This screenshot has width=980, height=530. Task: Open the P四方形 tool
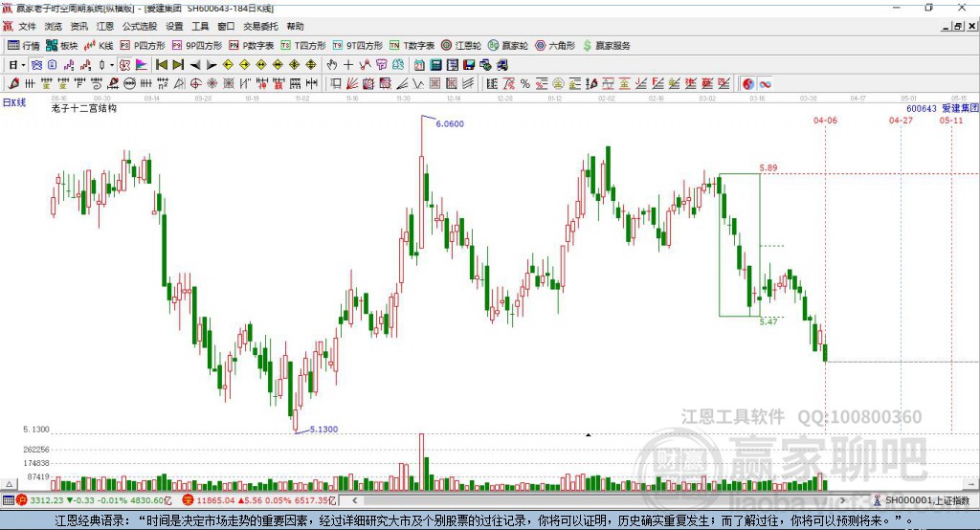[143, 46]
